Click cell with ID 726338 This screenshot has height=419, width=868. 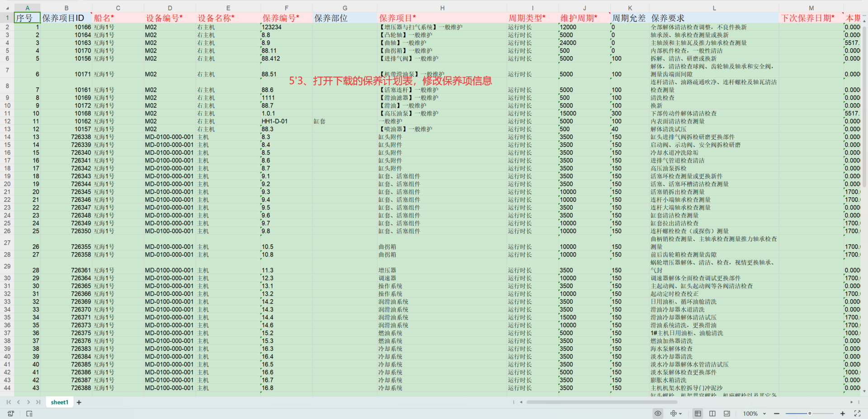click(66, 137)
